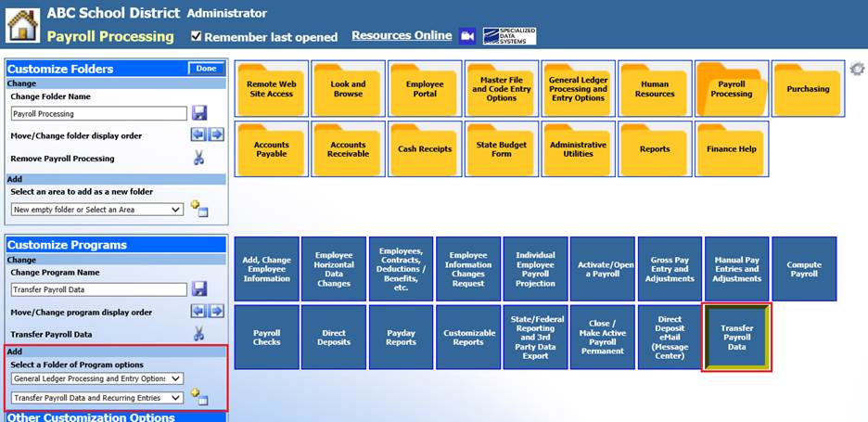Launch the Compute Payroll program tile
The width and height of the screenshot is (868, 422).
tap(804, 269)
